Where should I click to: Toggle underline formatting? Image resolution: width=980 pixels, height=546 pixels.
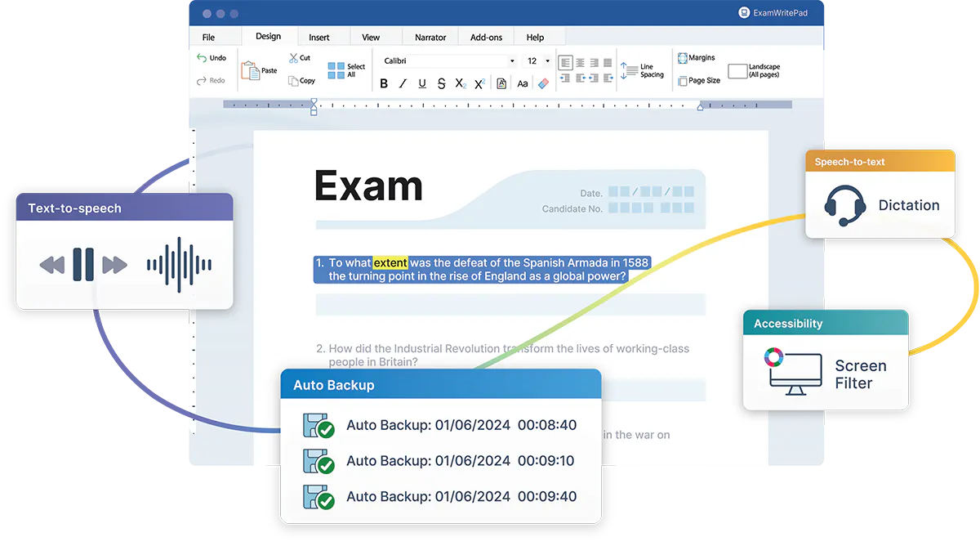(422, 83)
